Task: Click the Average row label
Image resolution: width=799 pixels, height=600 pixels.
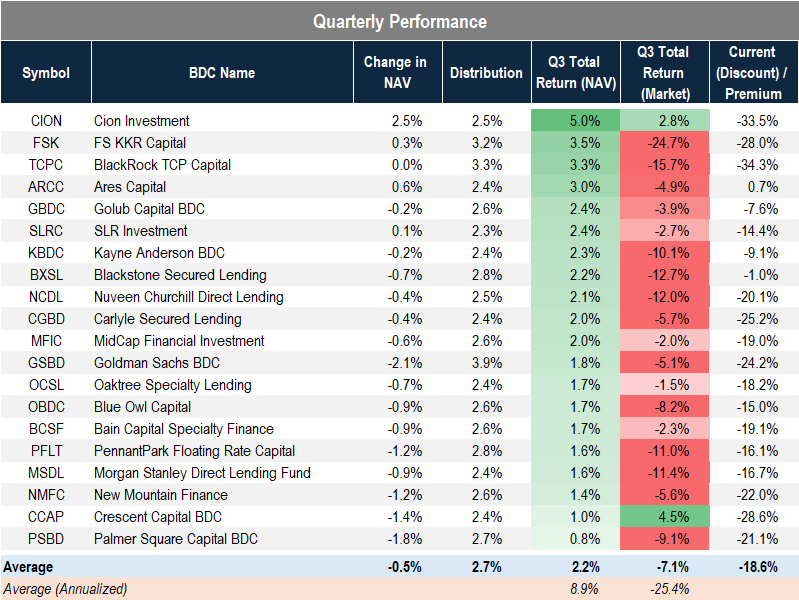Action: point(28,567)
